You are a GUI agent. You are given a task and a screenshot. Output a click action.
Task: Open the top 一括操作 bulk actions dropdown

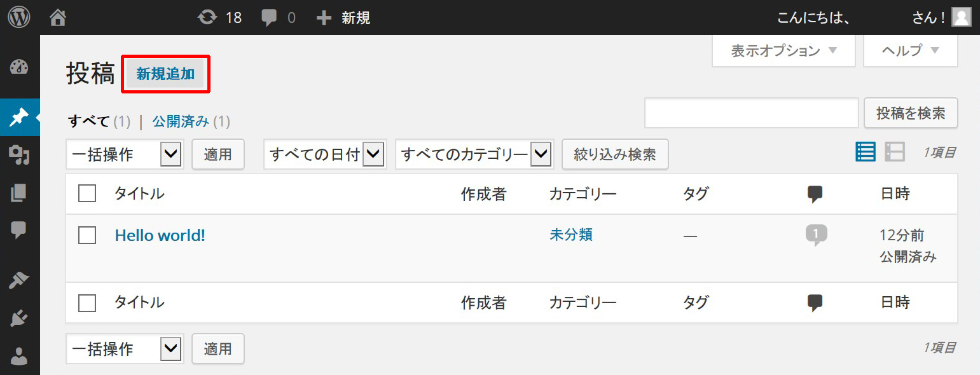coord(125,154)
